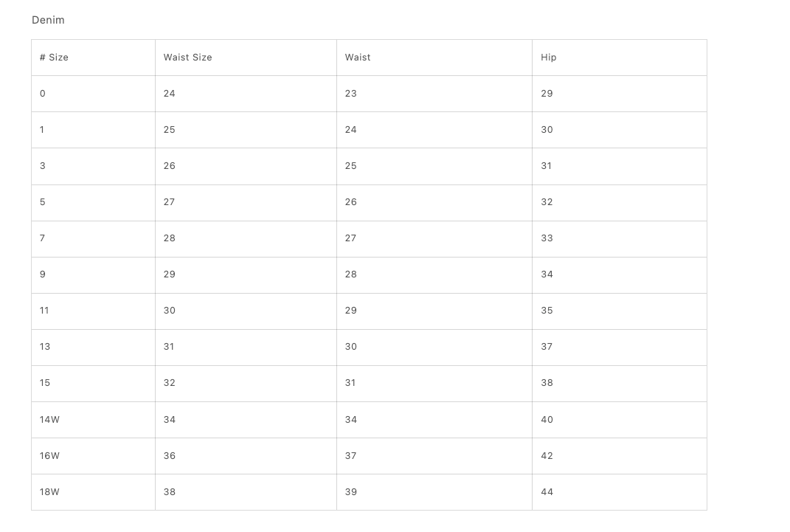The height and width of the screenshot is (532, 790).
Task: Select the 16W size cell
Action: [x=49, y=456]
